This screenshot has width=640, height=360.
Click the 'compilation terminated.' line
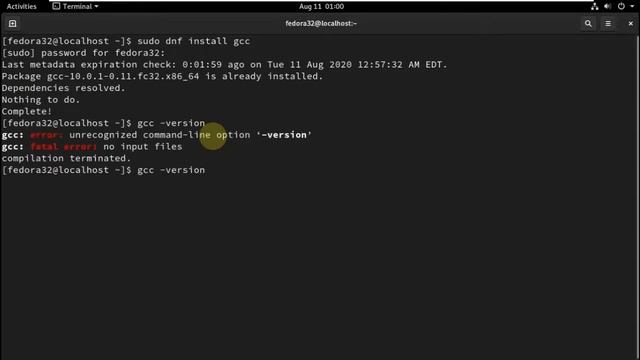66,158
